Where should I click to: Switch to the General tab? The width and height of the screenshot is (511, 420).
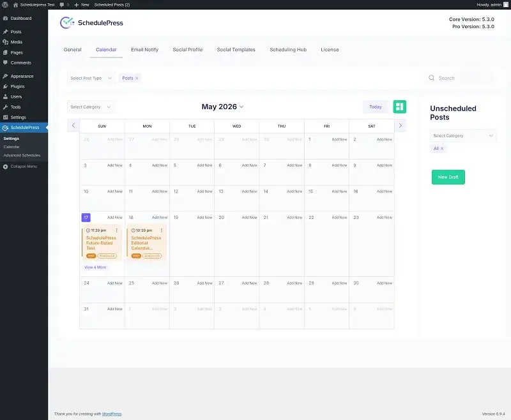72,50
